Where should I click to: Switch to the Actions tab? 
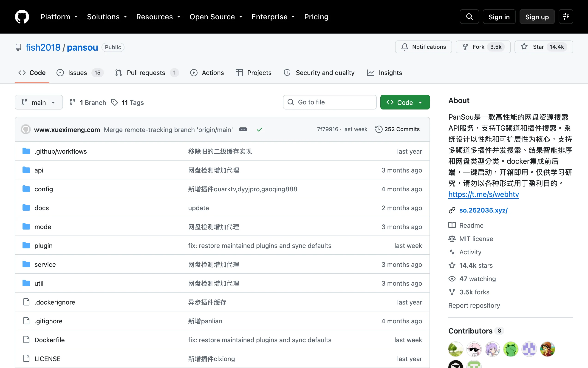click(x=207, y=72)
